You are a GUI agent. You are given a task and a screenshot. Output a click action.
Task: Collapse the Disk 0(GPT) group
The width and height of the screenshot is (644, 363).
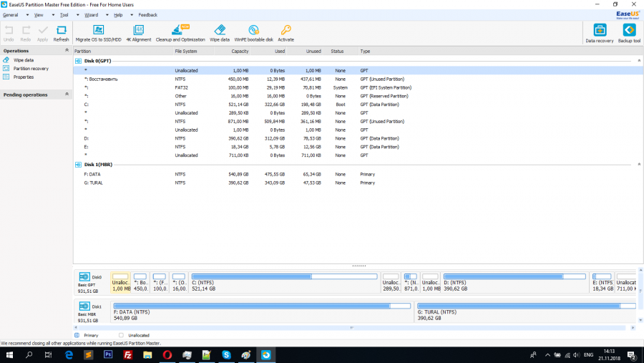point(639,61)
